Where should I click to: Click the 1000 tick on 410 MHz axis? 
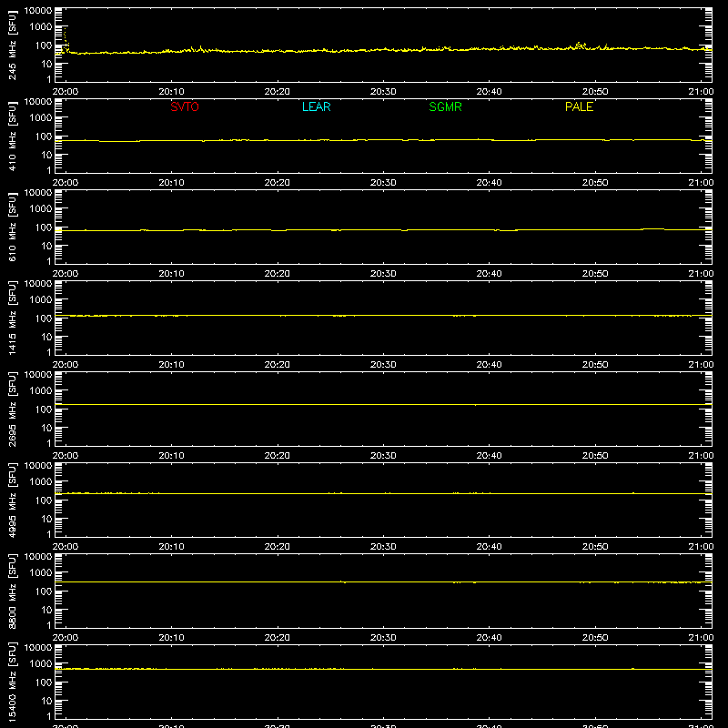[41, 118]
